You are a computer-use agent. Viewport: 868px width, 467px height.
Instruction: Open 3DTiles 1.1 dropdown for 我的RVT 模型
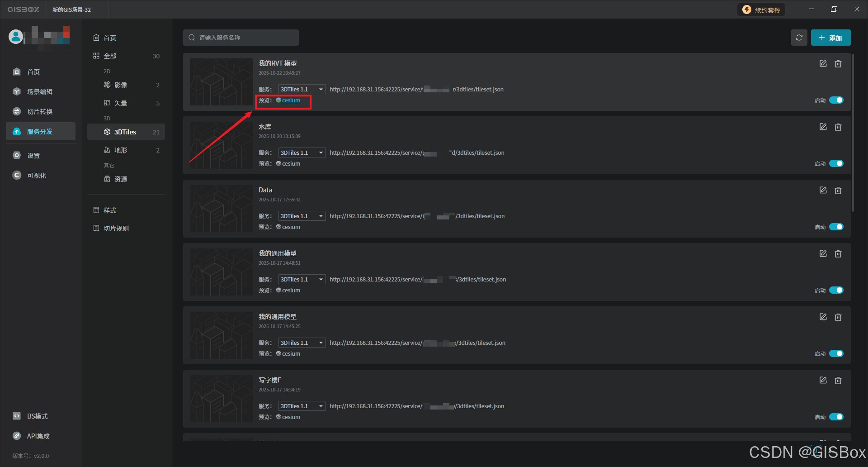(x=302, y=90)
